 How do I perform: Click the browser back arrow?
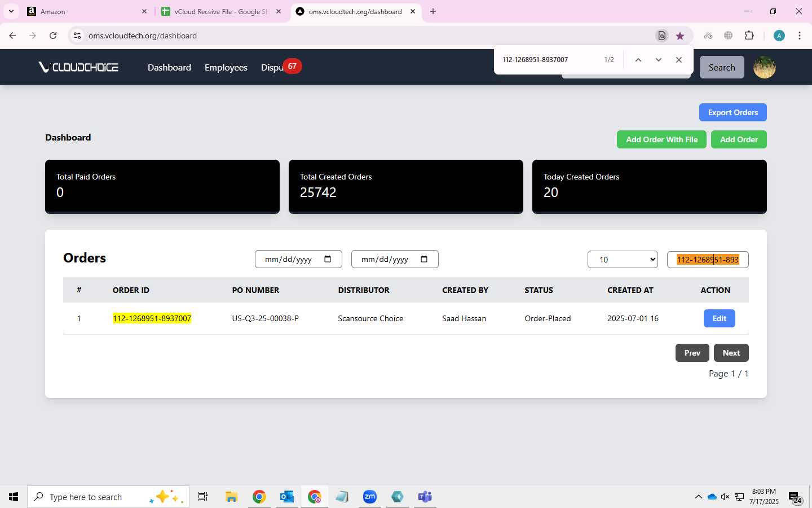(12, 36)
